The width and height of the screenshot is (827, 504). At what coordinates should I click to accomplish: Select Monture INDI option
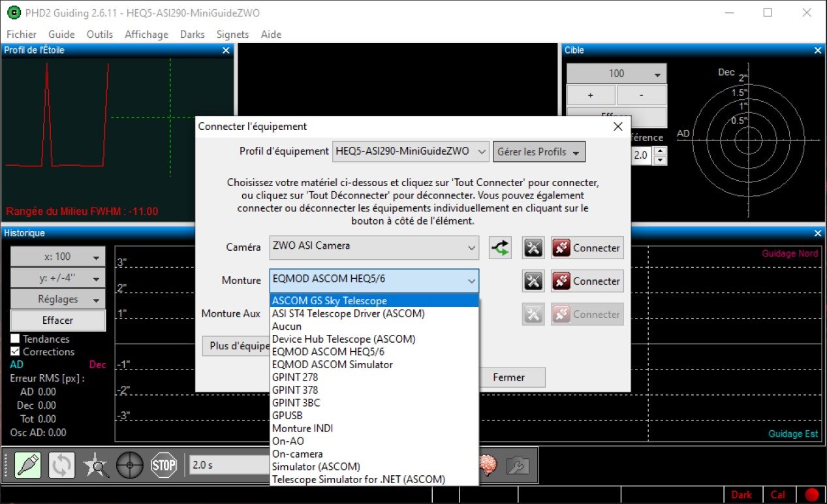tap(374, 428)
